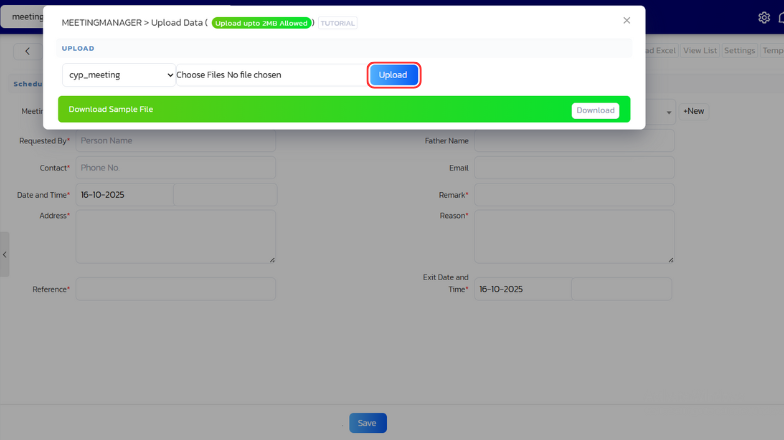Viewport: 784px width, 440px height.
Task: Click the Reason text area
Action: [573, 237]
